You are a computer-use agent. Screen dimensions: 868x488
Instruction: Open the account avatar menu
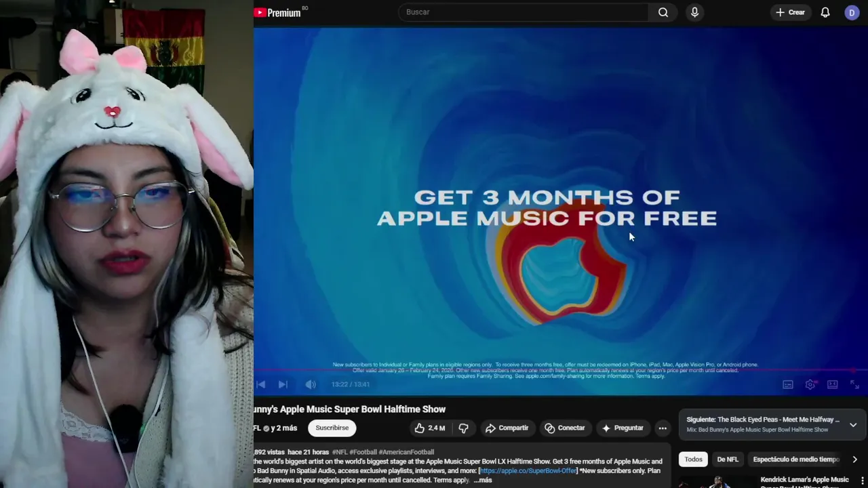click(852, 12)
